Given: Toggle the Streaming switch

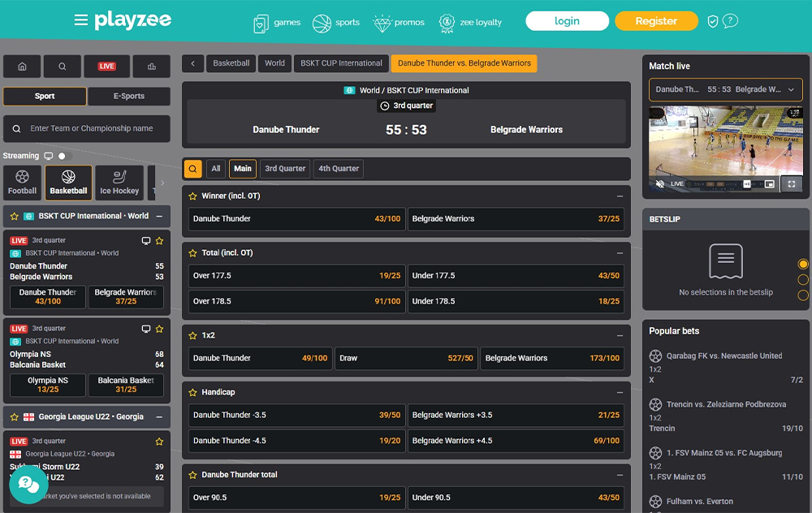Looking at the screenshot, I should (63, 156).
